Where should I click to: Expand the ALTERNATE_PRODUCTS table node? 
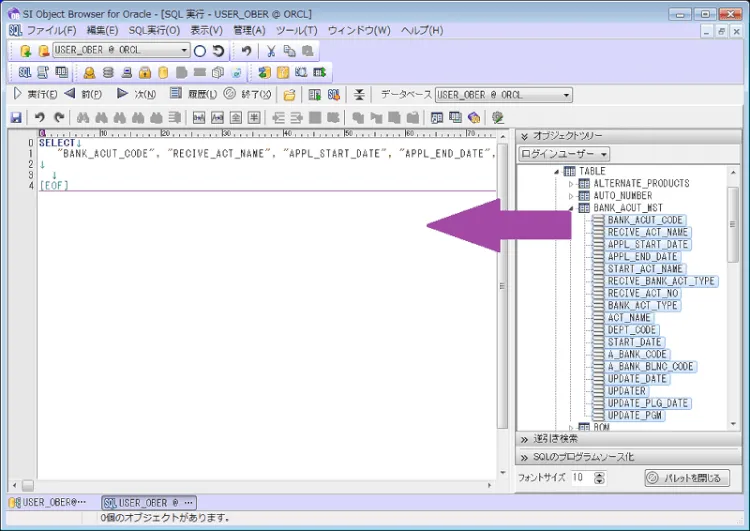(x=571, y=184)
